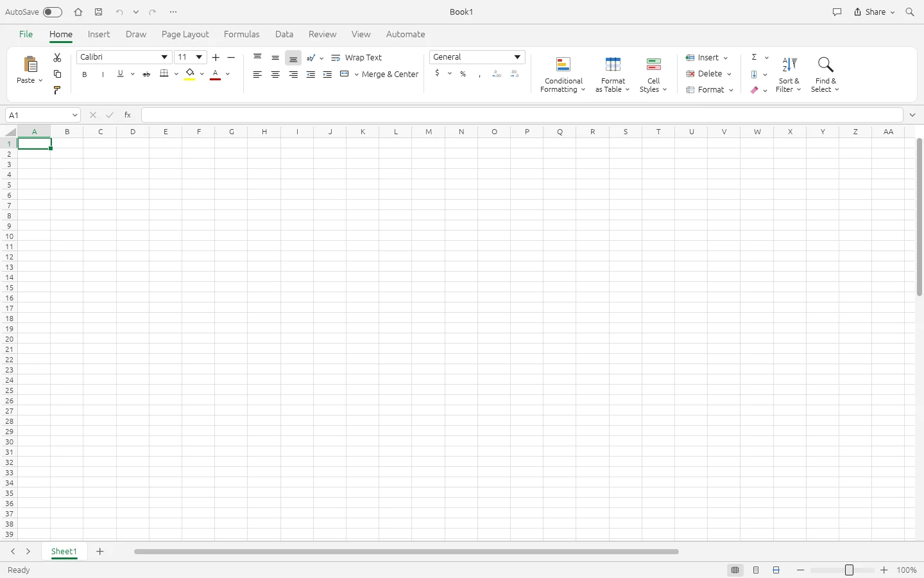The height and width of the screenshot is (578, 924).
Task: Open the File menu
Action: tap(26, 35)
